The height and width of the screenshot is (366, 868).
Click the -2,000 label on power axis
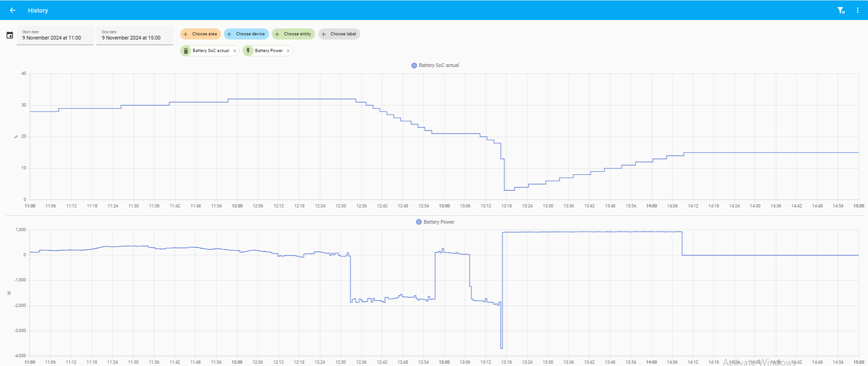(20, 306)
